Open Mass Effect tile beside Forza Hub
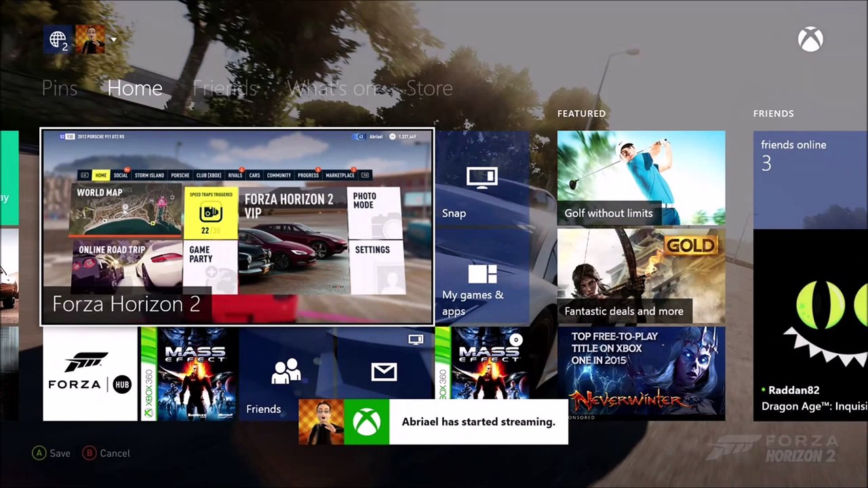Screen dimensions: 868x488 tap(189, 373)
